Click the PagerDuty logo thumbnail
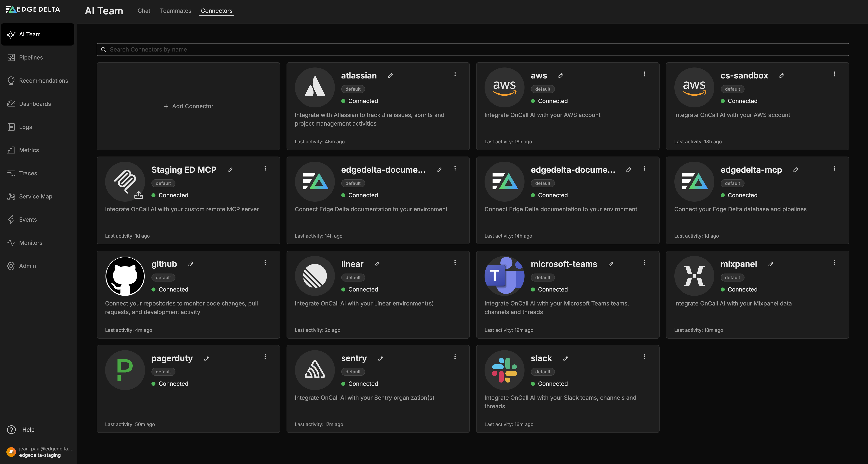The image size is (868, 464). 125,370
